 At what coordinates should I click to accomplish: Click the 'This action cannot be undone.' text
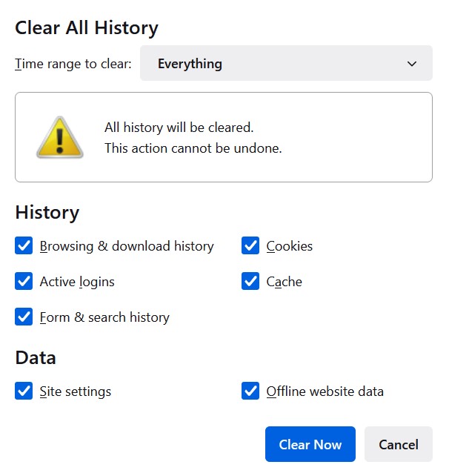point(193,148)
